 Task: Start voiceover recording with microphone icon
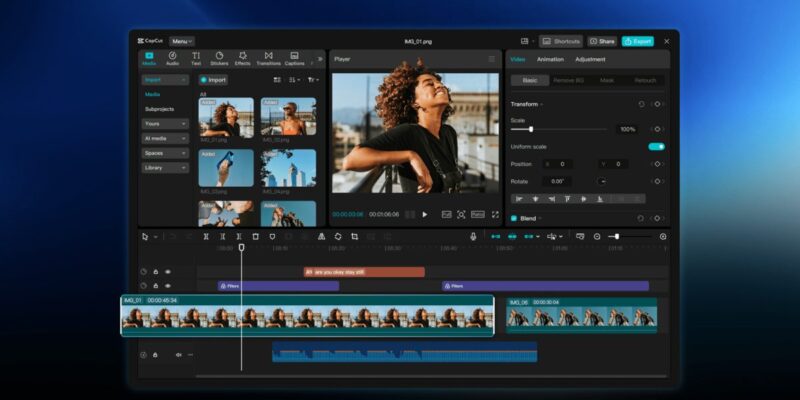(473, 237)
